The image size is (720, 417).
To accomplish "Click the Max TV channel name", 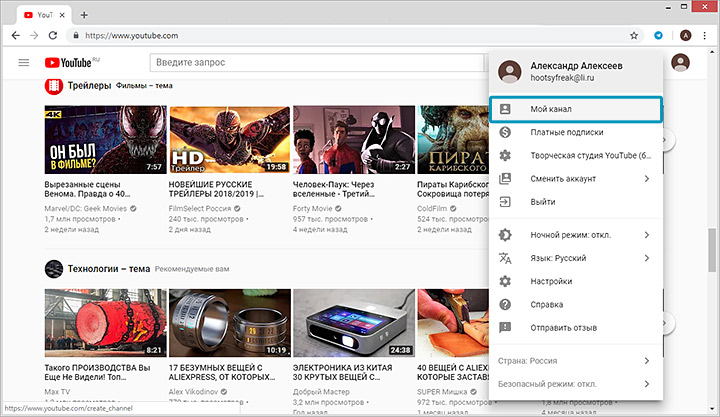I will 57,392.
